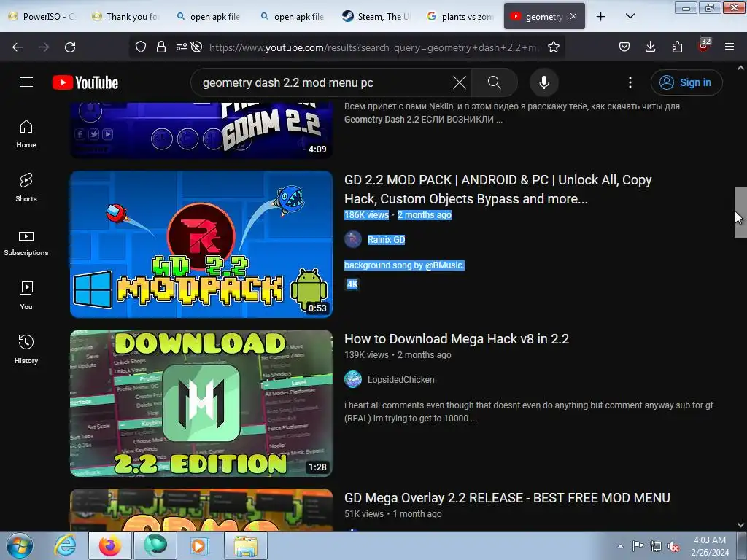This screenshot has width=747, height=560.
Task: Close the geometry YouTube tab
Action: point(573,16)
